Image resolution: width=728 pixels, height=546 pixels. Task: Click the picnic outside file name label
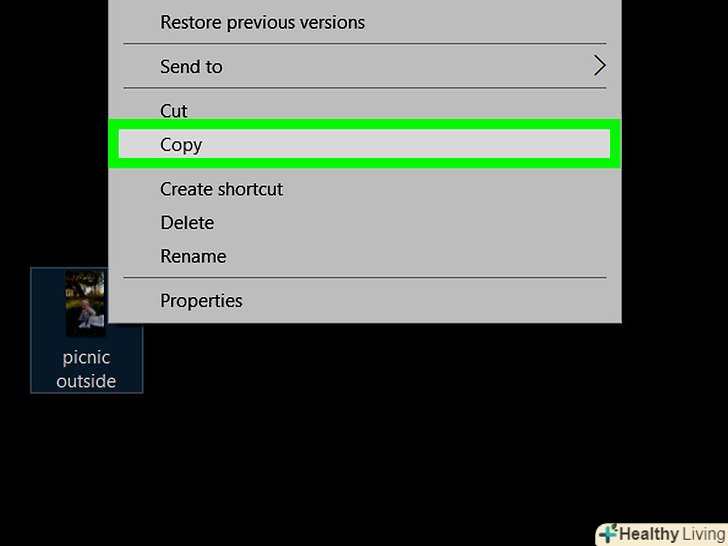[86, 370]
